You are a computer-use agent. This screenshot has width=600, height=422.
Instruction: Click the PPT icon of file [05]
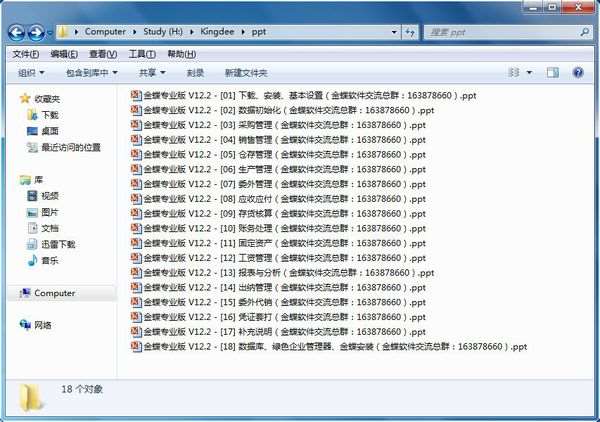click(x=136, y=155)
